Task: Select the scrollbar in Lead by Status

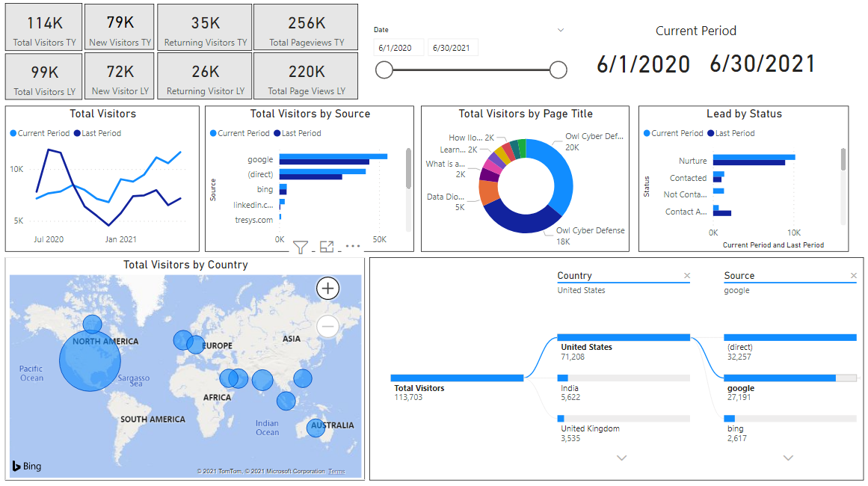Action: (x=843, y=159)
